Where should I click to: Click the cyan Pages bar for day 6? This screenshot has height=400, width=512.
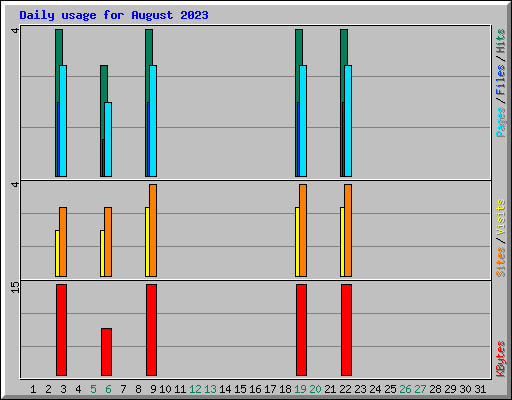click(108, 139)
